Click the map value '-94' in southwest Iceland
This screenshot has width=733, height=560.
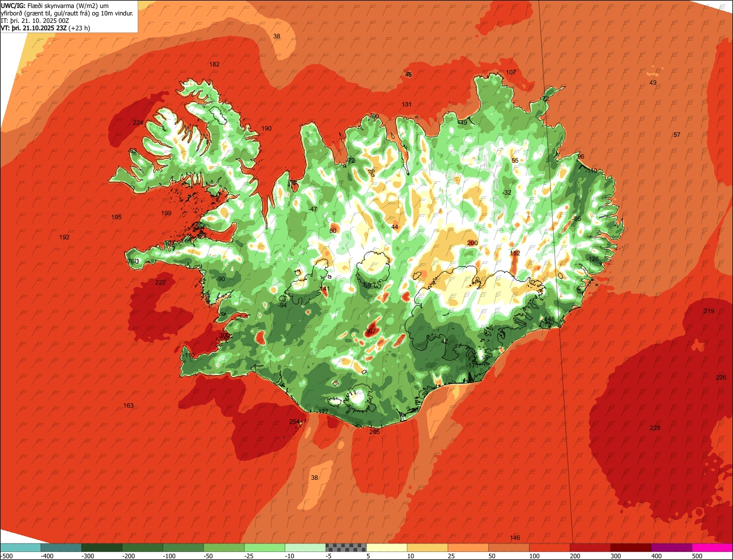(x=282, y=305)
